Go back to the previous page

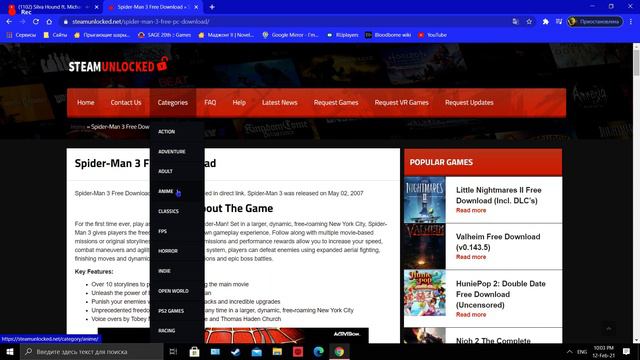(9, 22)
